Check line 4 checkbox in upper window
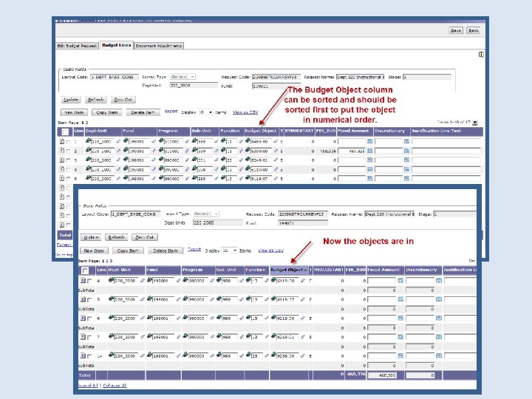The height and width of the screenshot is (399, 532). point(69,170)
